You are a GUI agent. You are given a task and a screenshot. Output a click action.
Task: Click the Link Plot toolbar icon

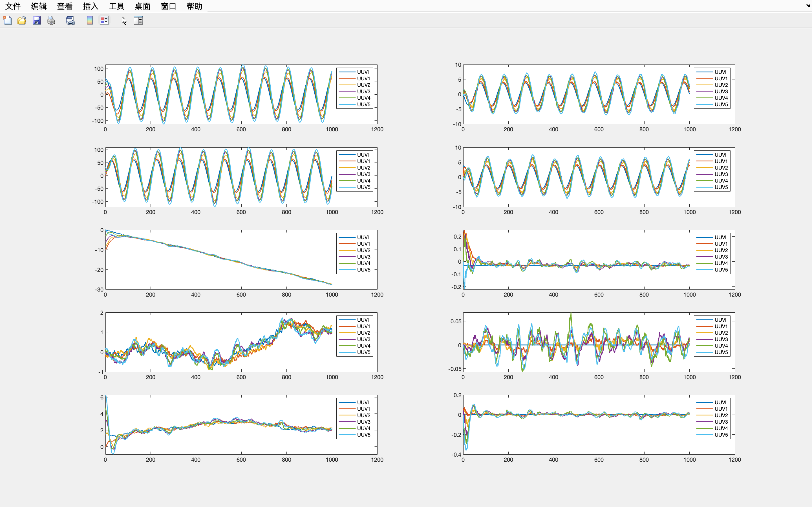pyautogui.click(x=70, y=21)
